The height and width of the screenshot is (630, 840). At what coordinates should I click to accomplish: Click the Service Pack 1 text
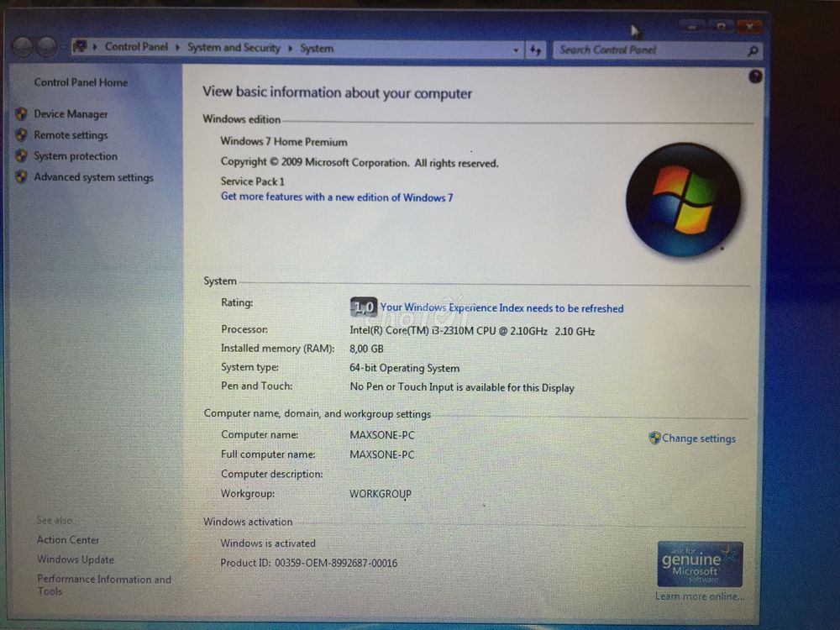[252, 181]
